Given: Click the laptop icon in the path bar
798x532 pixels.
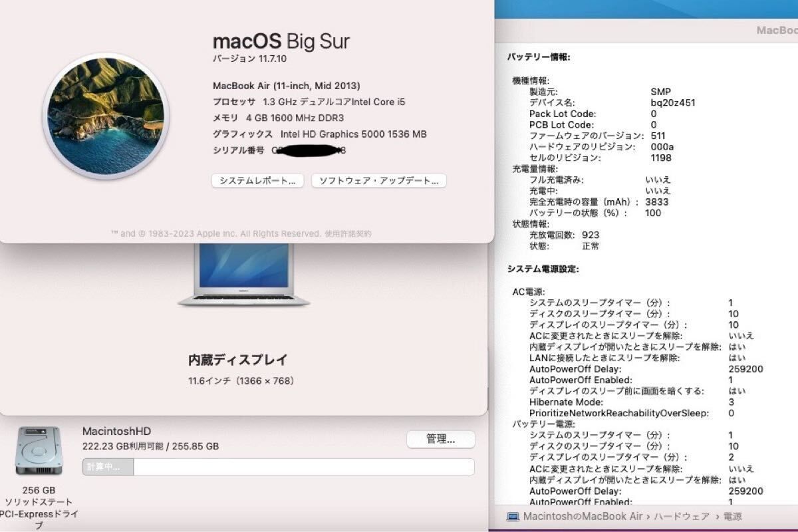Looking at the screenshot, I should (x=513, y=517).
